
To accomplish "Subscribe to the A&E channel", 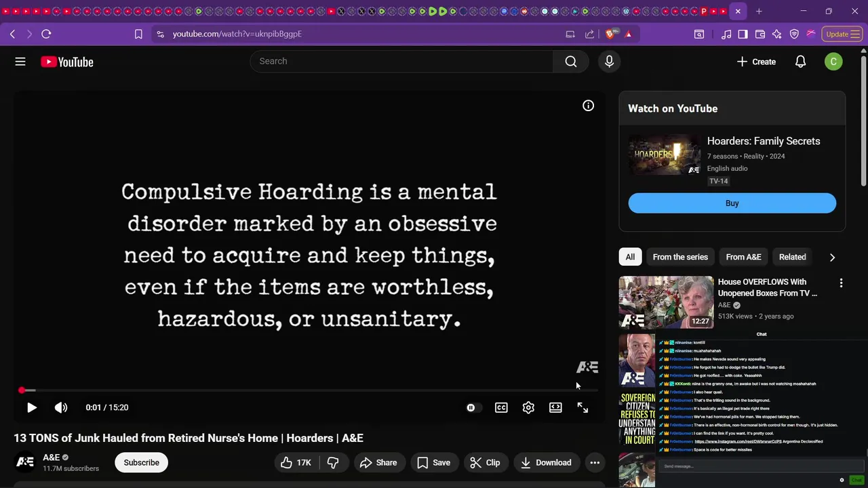I will tap(141, 463).
